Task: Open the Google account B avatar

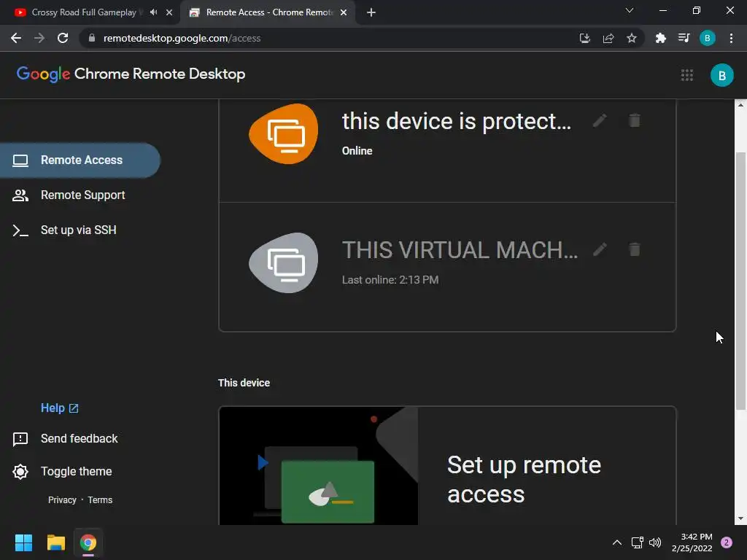Action: pyautogui.click(x=721, y=75)
